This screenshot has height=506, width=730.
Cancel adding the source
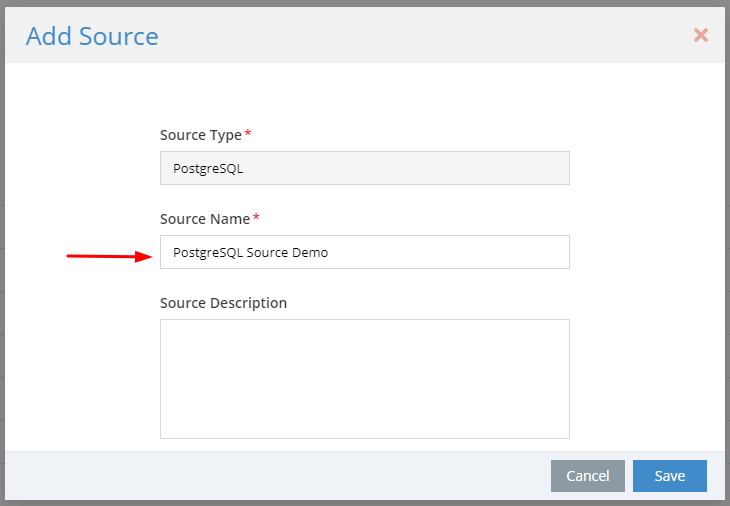[588, 476]
